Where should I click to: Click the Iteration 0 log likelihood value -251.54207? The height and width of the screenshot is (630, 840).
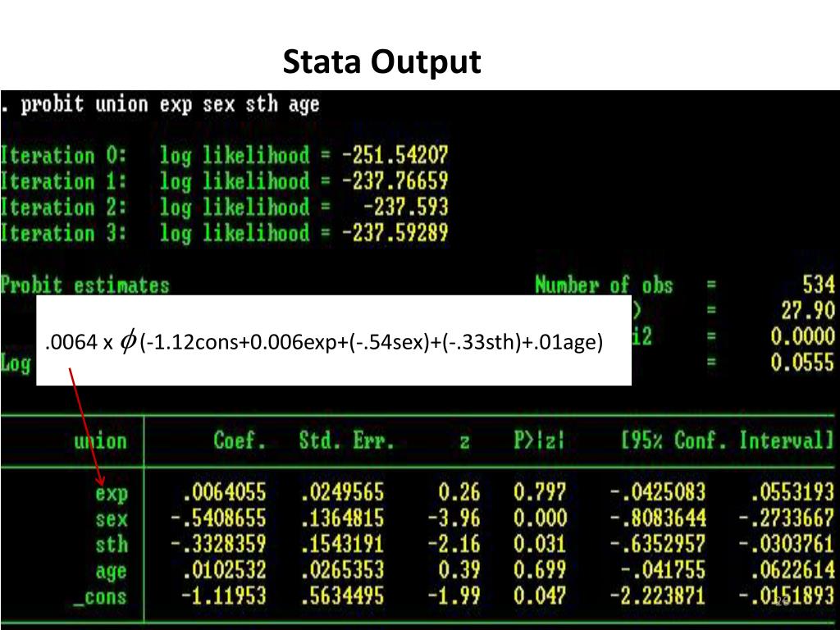click(x=395, y=155)
